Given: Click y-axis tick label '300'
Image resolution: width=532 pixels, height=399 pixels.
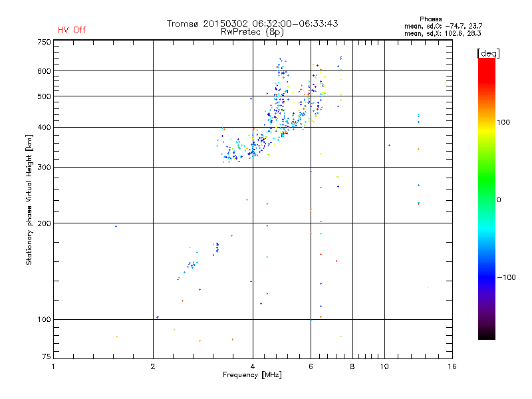Looking at the screenshot, I should [44, 168].
